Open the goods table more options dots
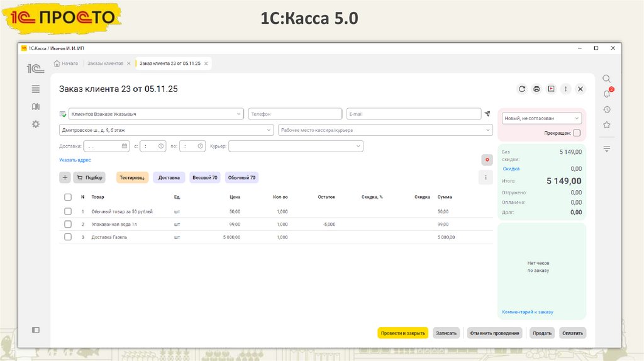The image size is (644, 361). tap(486, 177)
